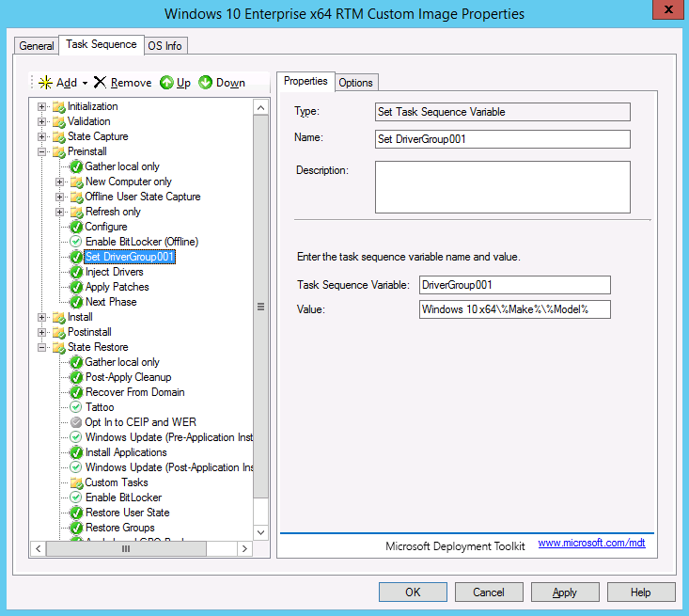The height and width of the screenshot is (616, 689).
Task: Click the grey disabled icon for Opt In to CEIP
Action: click(76, 422)
